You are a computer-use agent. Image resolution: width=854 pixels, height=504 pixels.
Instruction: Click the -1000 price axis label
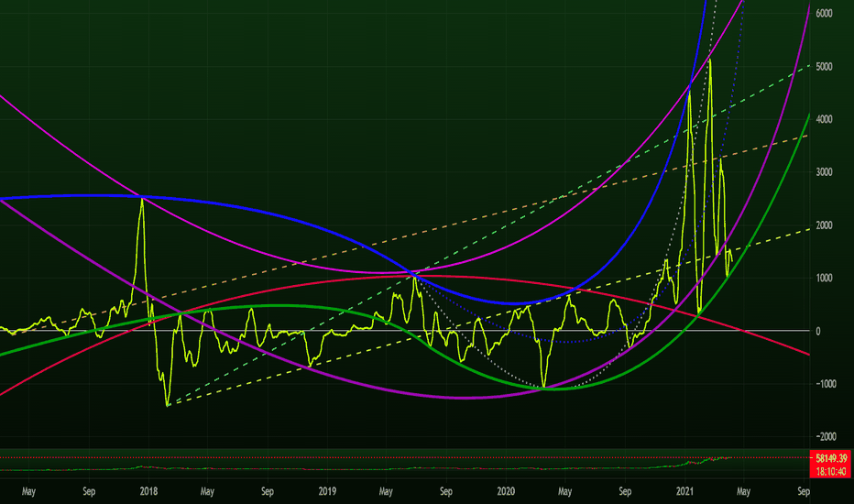click(826, 384)
